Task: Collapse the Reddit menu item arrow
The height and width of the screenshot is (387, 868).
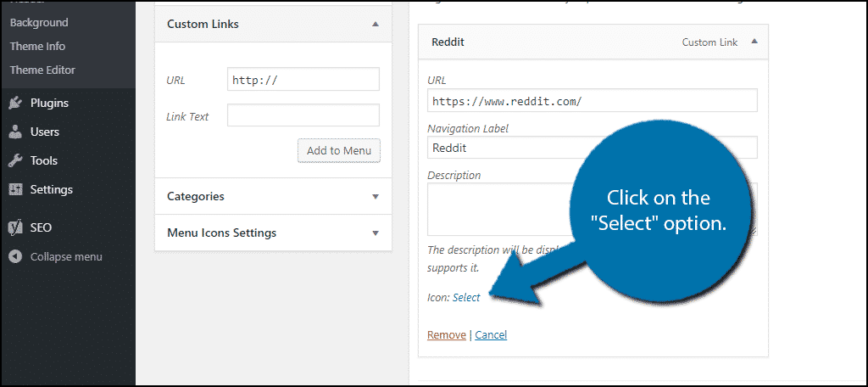Action: pyautogui.click(x=754, y=42)
